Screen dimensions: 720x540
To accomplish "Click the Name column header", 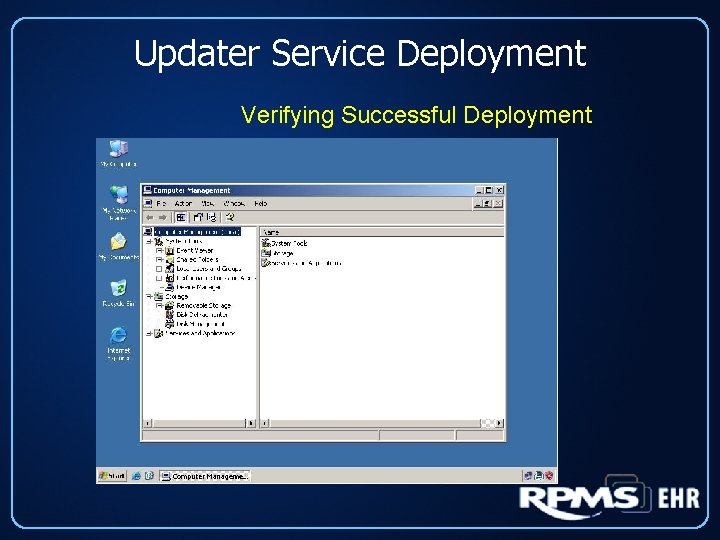I will tap(382, 232).
